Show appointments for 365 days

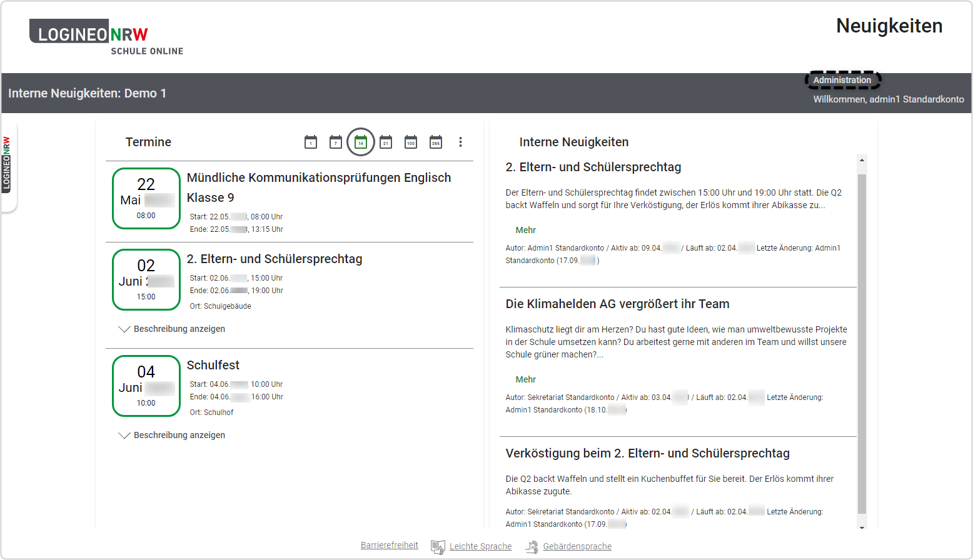436,142
